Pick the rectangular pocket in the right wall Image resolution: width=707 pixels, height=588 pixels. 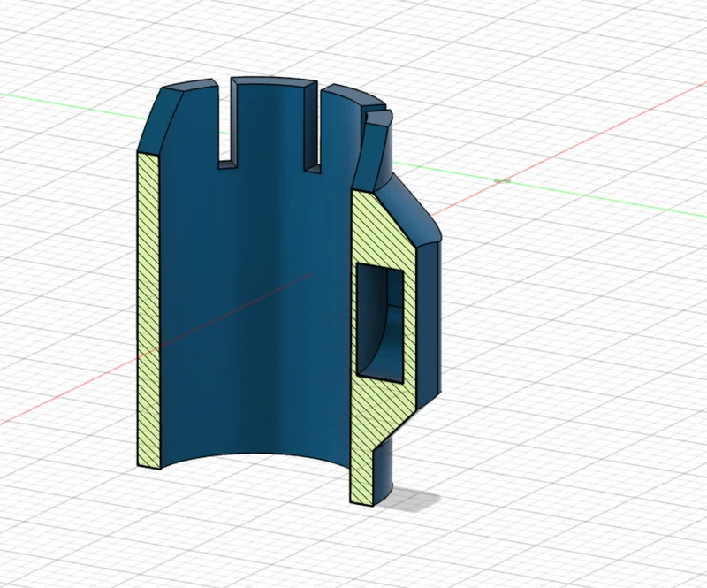380,324
